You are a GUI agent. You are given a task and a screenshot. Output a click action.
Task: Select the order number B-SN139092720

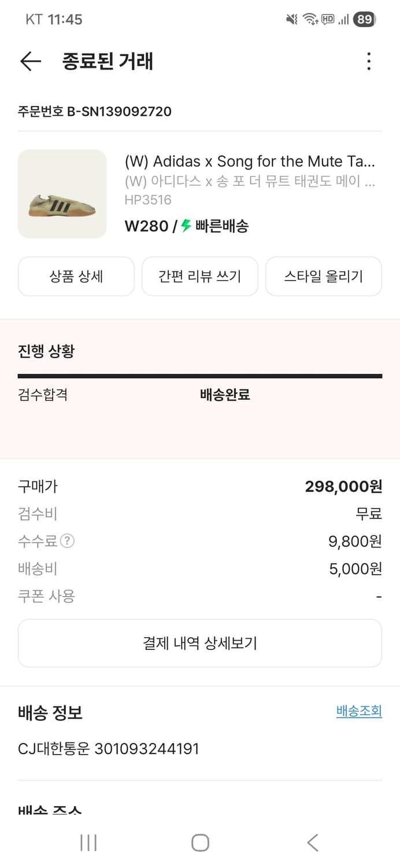(x=94, y=112)
